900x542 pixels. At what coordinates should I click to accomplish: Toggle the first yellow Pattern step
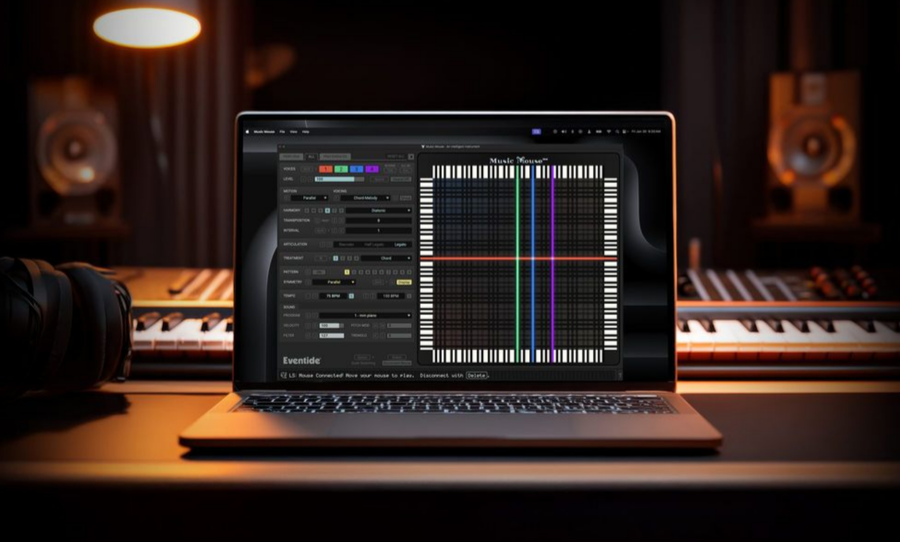coord(346,271)
